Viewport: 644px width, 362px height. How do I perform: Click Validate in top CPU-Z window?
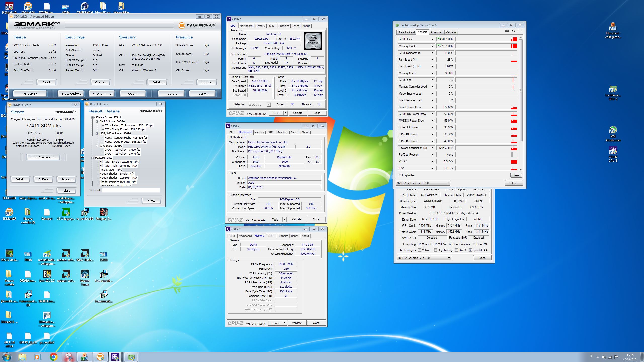pyautogui.click(x=298, y=113)
